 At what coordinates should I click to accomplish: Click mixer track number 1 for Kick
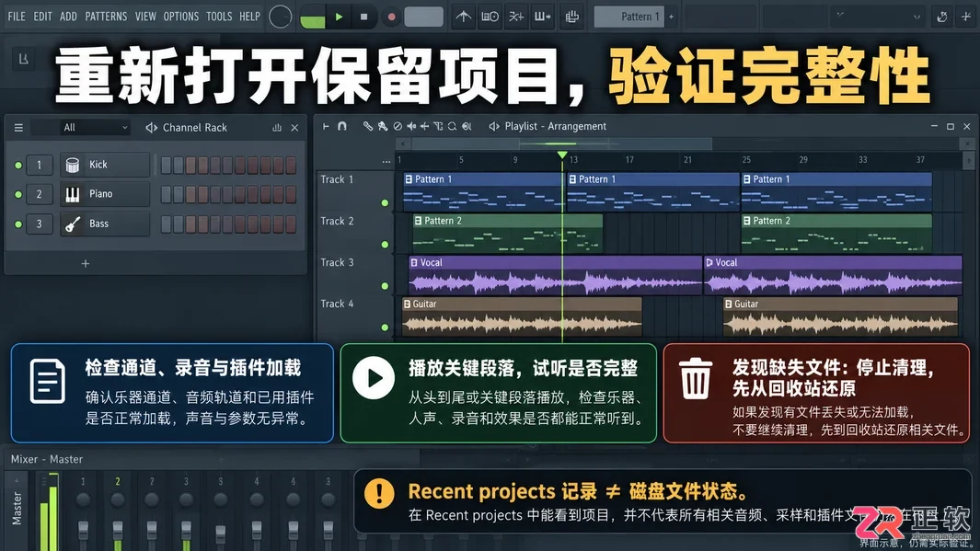click(x=39, y=165)
